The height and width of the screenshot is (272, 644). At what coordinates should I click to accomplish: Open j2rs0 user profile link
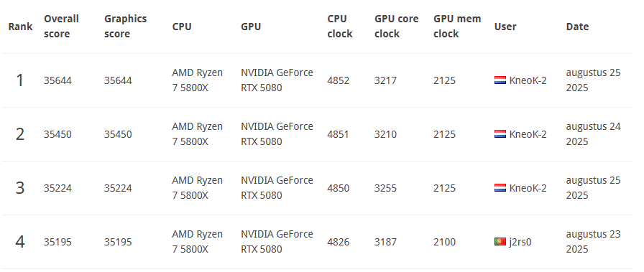tap(520, 242)
